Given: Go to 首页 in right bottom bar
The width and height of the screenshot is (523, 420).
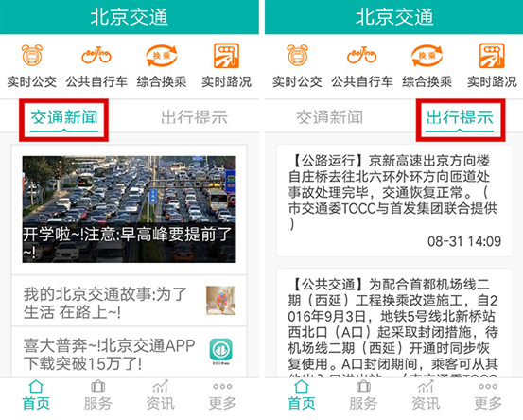Looking at the screenshot, I should (302, 395).
